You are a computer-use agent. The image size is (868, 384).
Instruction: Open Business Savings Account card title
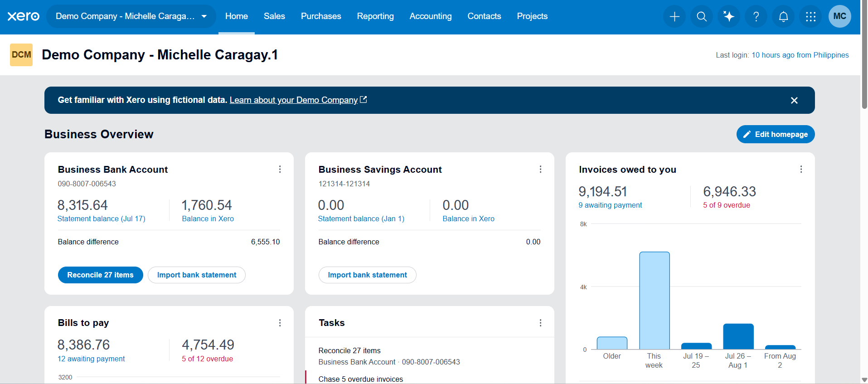[380, 170]
